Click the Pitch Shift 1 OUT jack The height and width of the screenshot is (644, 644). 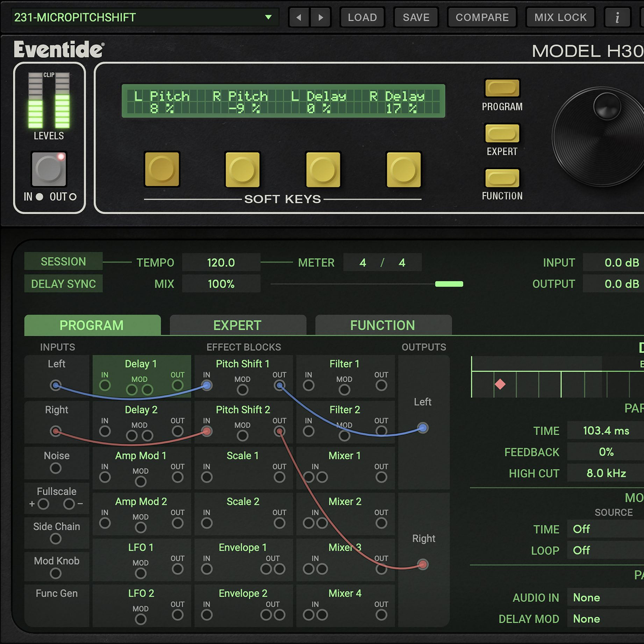(279, 386)
